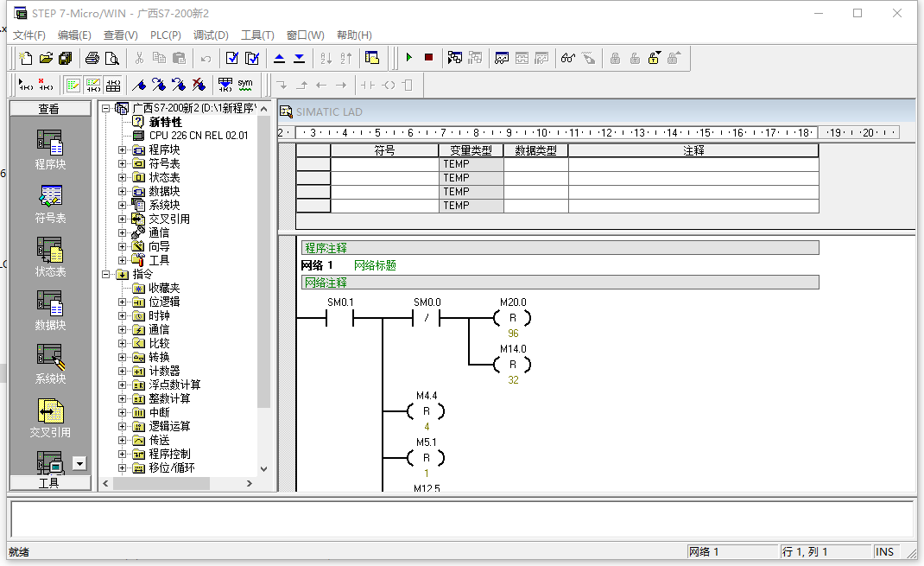Click the tree horizontal scrollbar right arrow
The width and height of the screenshot is (924, 566).
point(250,483)
